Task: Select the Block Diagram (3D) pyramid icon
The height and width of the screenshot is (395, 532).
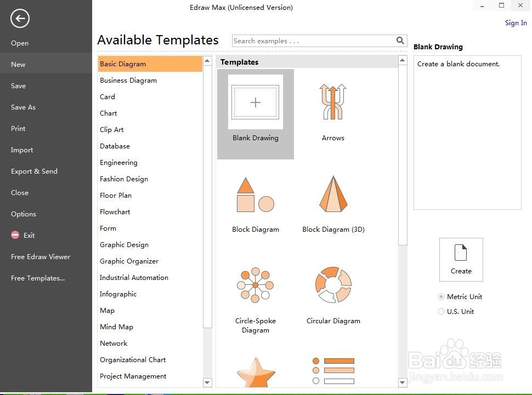Action: 333,194
